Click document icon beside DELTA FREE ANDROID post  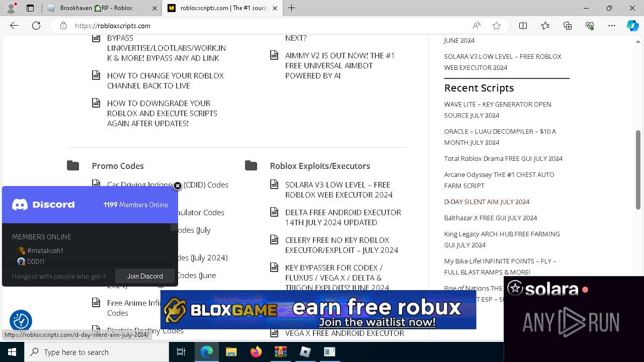[x=274, y=212]
